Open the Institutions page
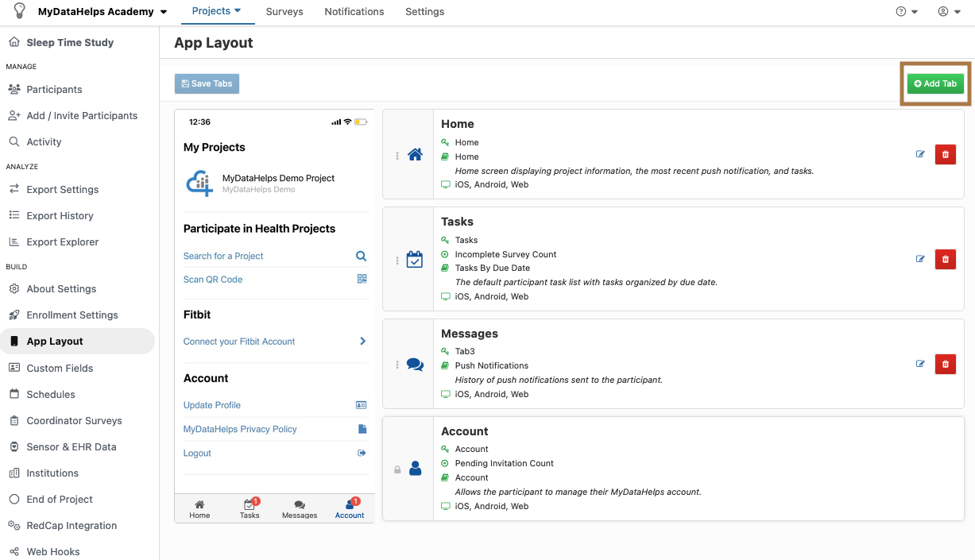975x560 pixels. 52,473
